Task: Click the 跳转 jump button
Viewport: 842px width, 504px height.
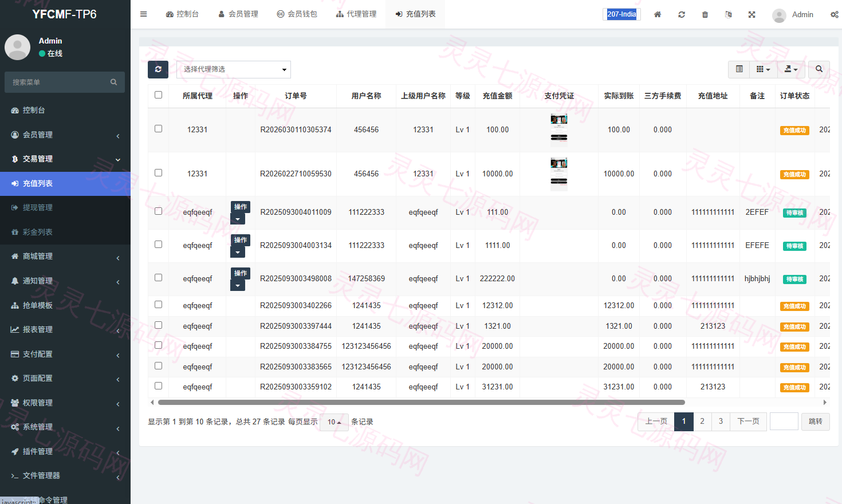Action: tap(816, 422)
